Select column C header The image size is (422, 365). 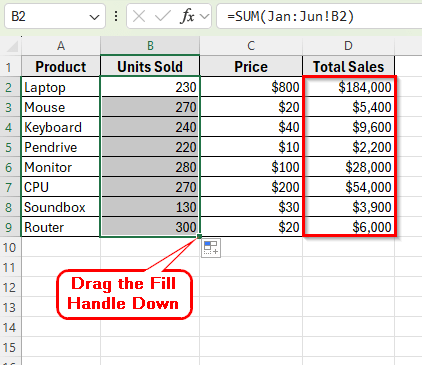251,46
